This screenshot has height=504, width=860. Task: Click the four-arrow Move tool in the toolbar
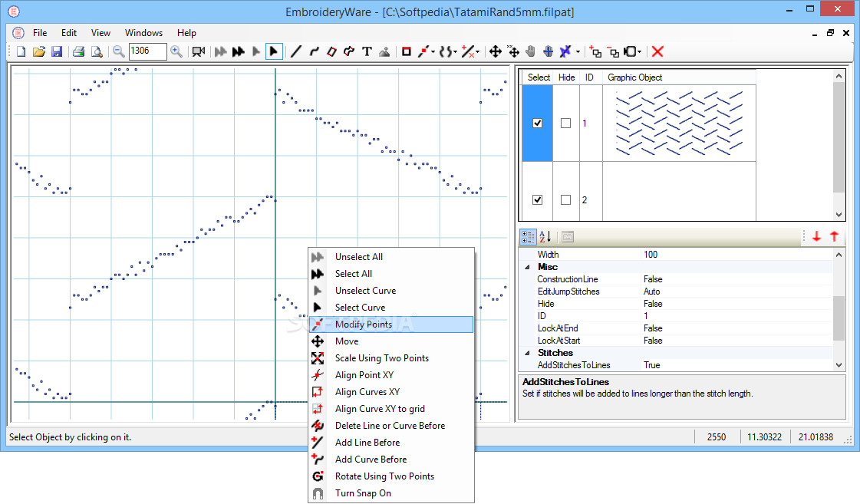(x=496, y=51)
